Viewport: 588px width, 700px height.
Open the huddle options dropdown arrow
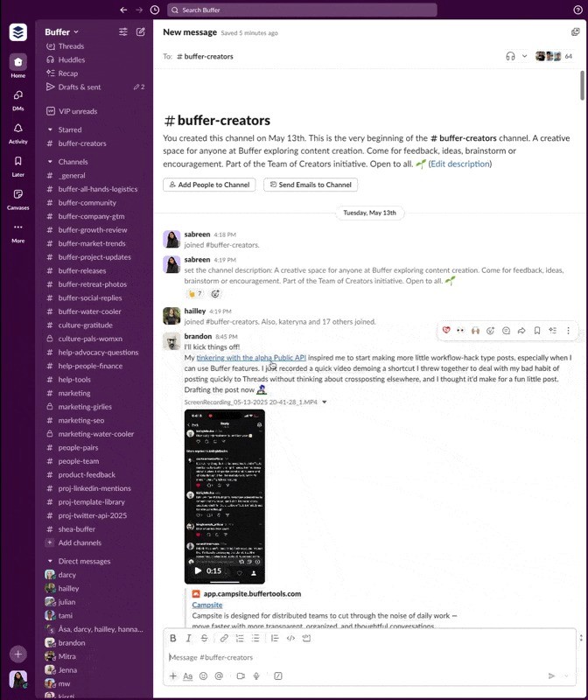525,56
